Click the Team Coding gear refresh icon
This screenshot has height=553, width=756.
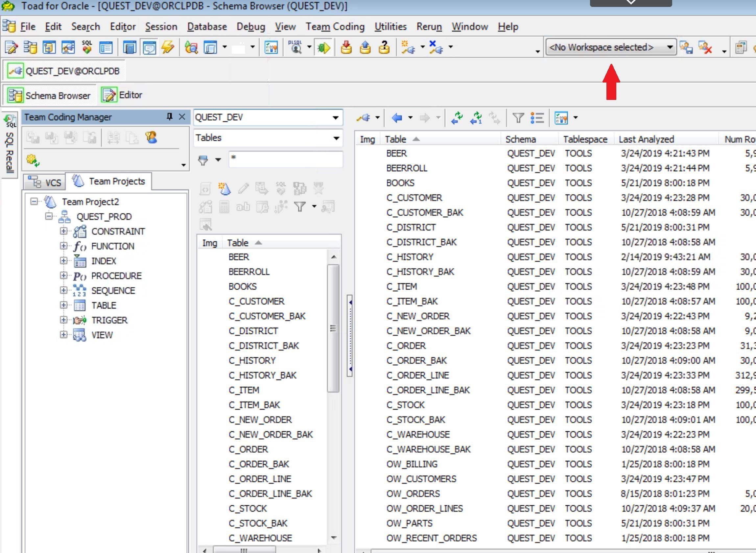[x=33, y=160]
